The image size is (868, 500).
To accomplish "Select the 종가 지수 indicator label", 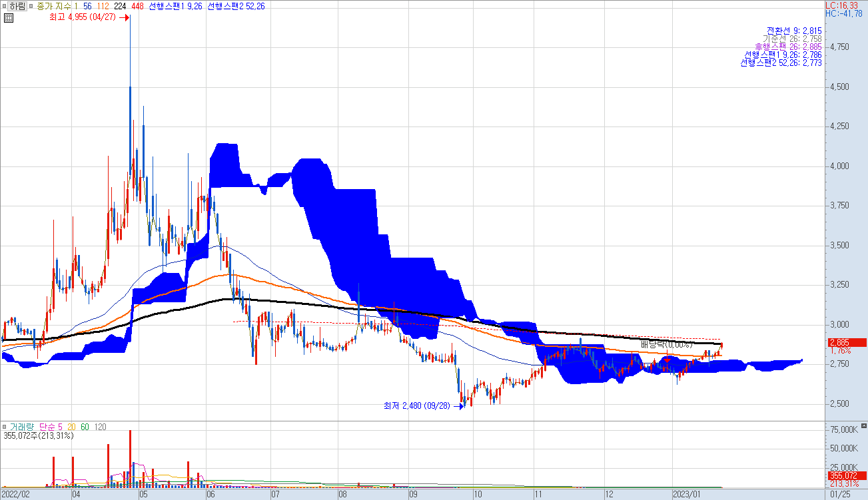I will (x=54, y=6).
